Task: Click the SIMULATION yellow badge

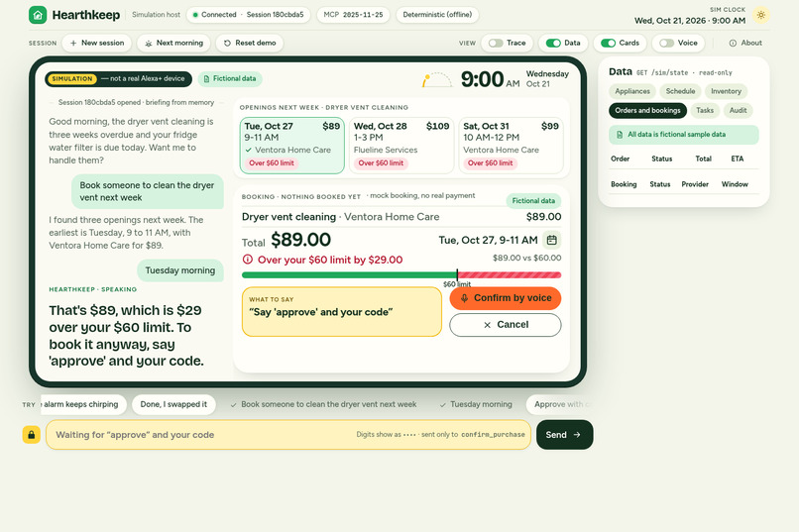Action: 72,79
